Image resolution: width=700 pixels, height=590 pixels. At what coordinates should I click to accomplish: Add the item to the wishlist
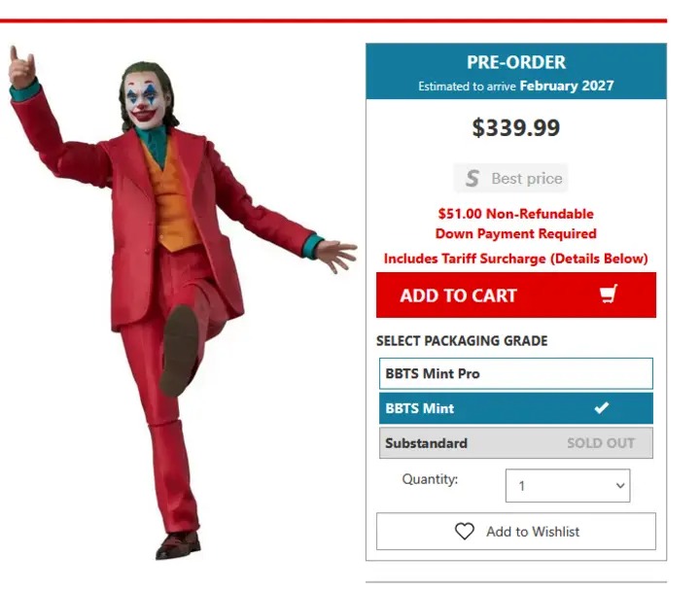515,531
